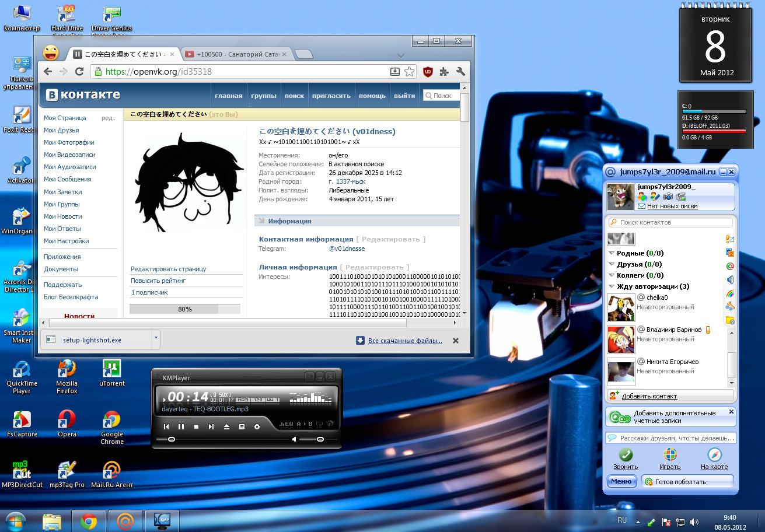The height and width of the screenshot is (532, 765).
Task: Open the На карте compass icon
Action: click(714, 455)
